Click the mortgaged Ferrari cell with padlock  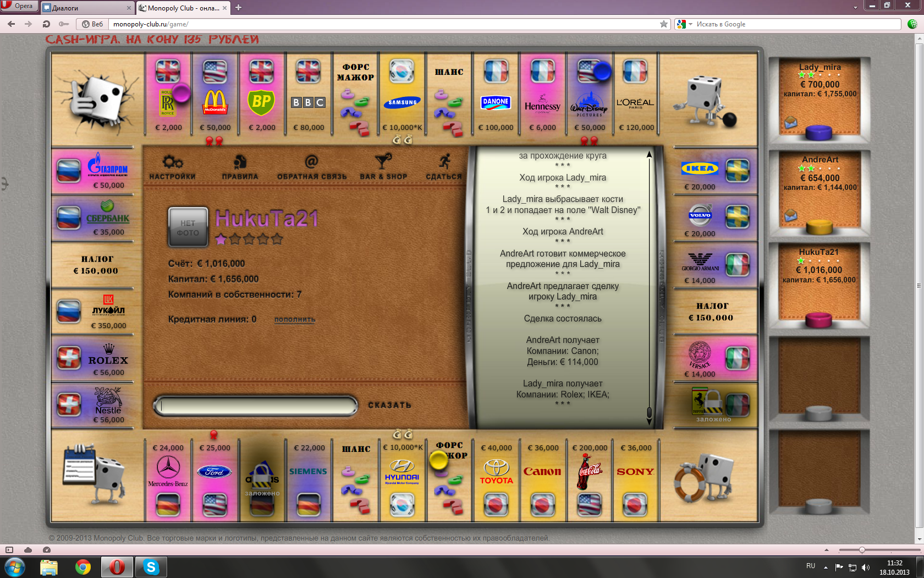[716, 406]
